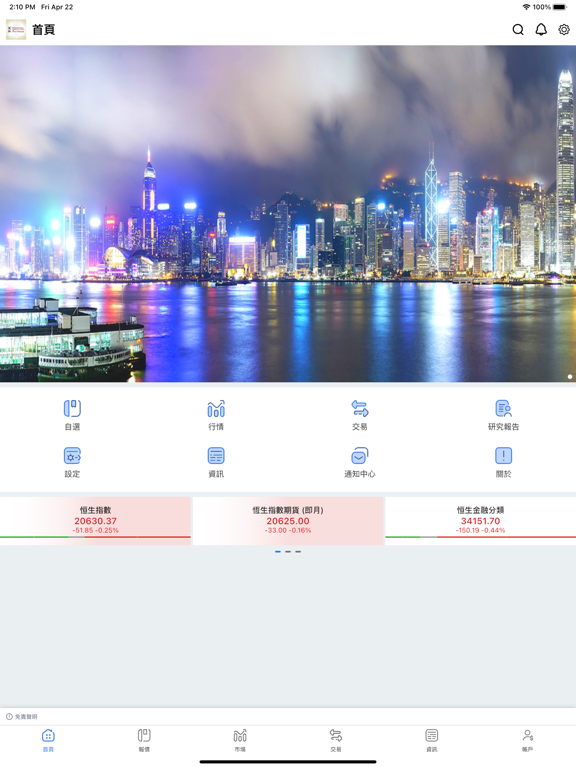Open 行情 quotes shortcut
Viewport: 576px width, 768px height.
point(216,415)
